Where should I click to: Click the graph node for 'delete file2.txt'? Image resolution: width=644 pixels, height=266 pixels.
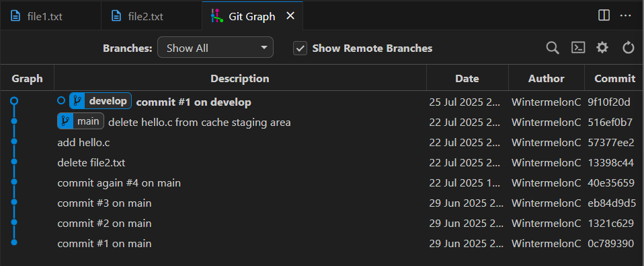(14, 162)
